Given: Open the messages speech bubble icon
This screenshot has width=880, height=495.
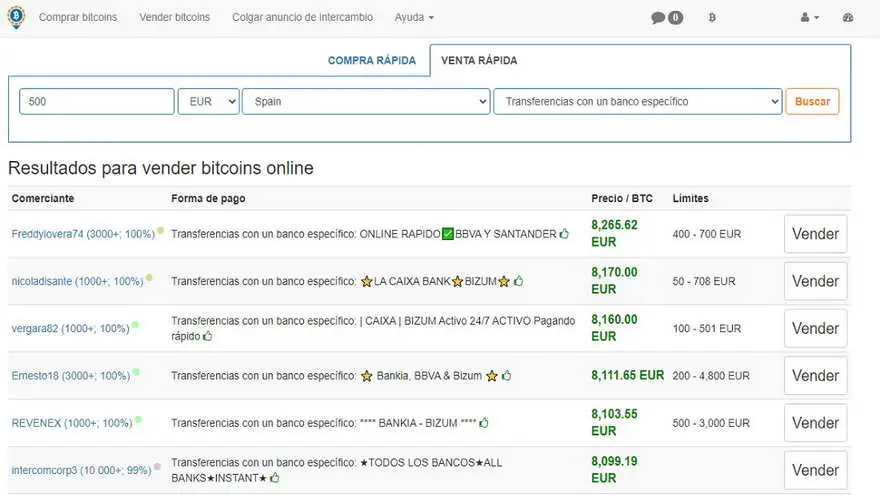Looking at the screenshot, I should [658, 18].
